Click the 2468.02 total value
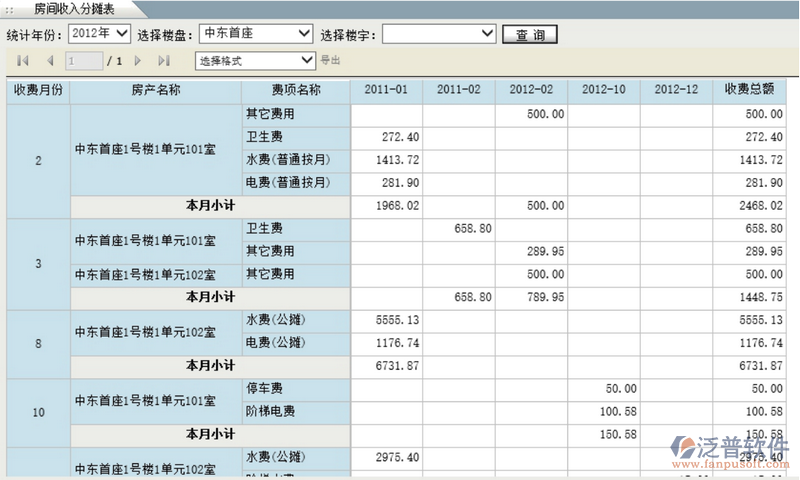This screenshot has height=480, width=800. (x=761, y=206)
